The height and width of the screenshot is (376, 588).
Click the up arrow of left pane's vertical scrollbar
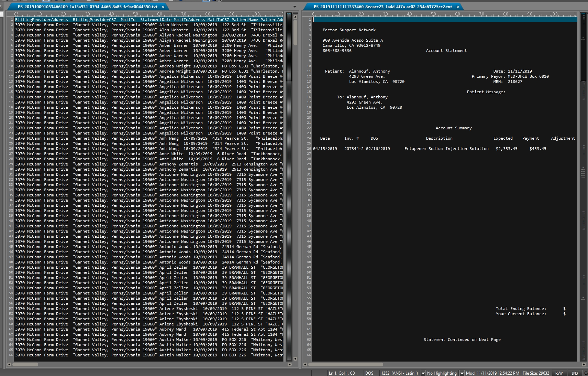click(x=295, y=16)
